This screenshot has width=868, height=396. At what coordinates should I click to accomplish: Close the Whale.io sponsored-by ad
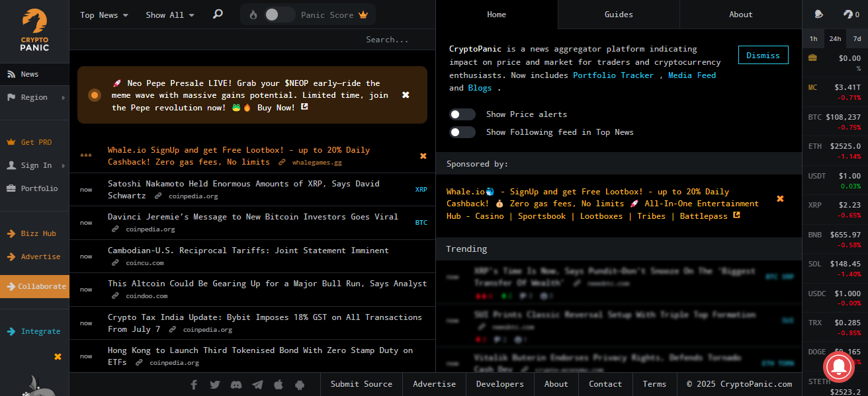pyautogui.click(x=780, y=198)
